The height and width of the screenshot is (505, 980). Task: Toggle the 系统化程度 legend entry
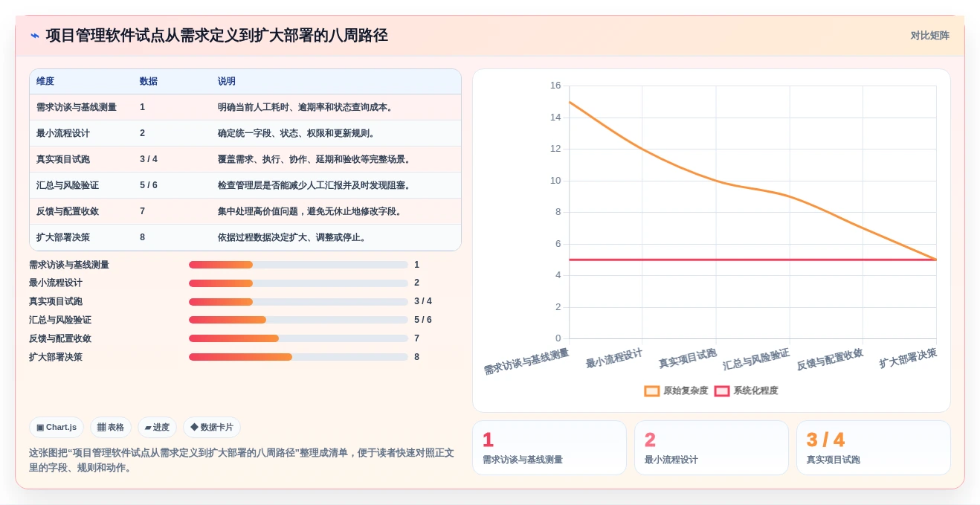[x=746, y=390]
